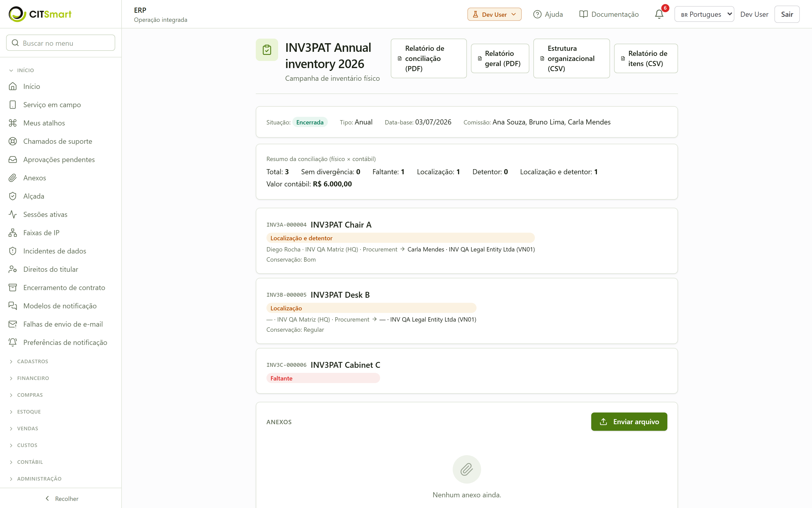This screenshot has width=812, height=508.
Task: Click the Falhas de envio de e-mail icon
Action: (13, 324)
